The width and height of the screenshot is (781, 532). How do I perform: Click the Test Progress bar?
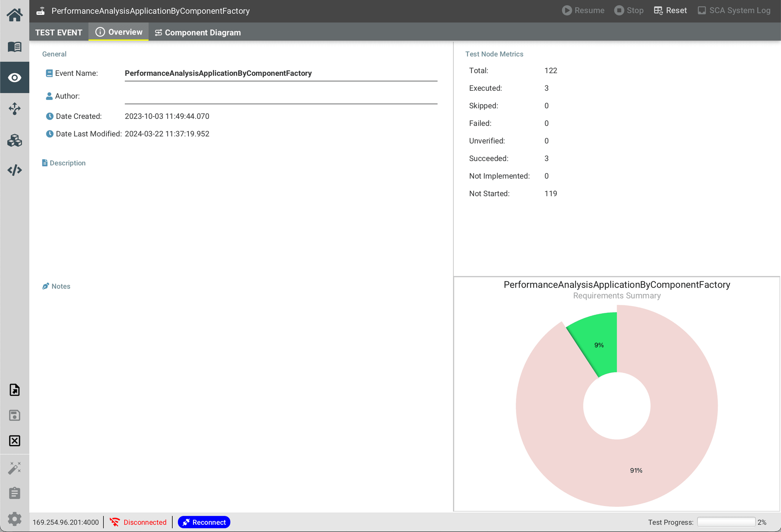726,522
